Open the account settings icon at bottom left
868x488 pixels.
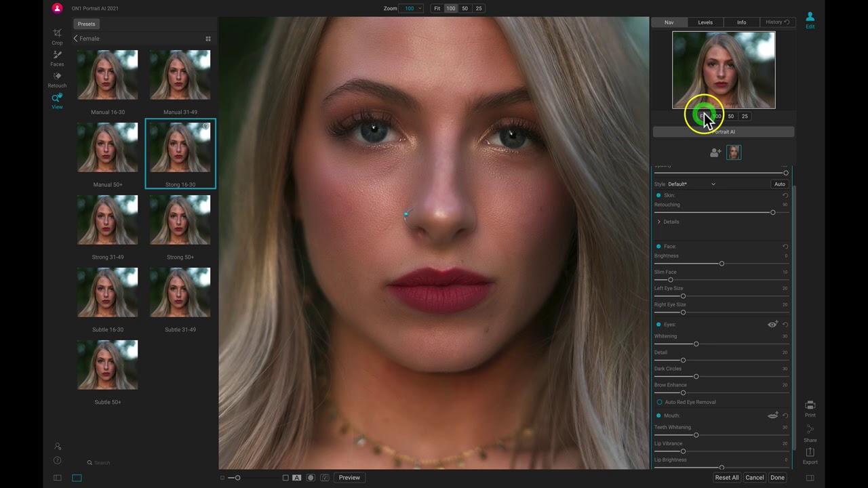point(58,447)
